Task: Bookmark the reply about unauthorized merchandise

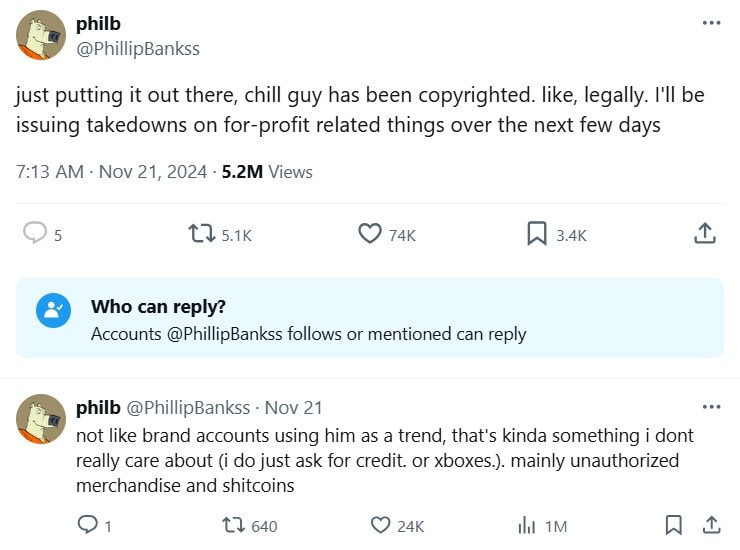Action: [x=674, y=525]
